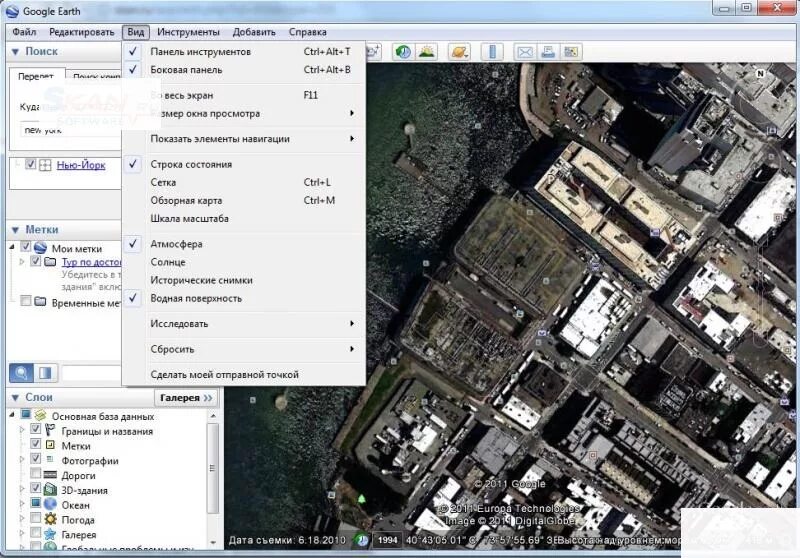The width and height of the screenshot is (800, 558).
Task: Uncheck the Нью-Йорк search result checkbox
Action: tap(31, 164)
